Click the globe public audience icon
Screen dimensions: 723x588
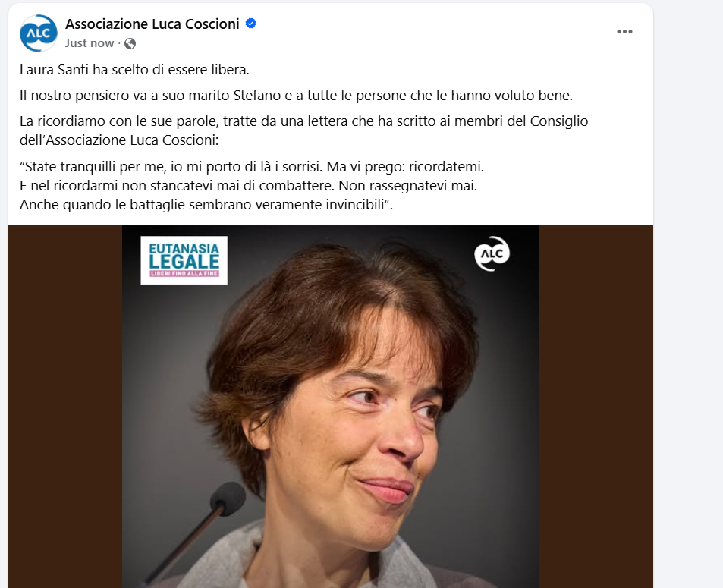click(x=130, y=43)
